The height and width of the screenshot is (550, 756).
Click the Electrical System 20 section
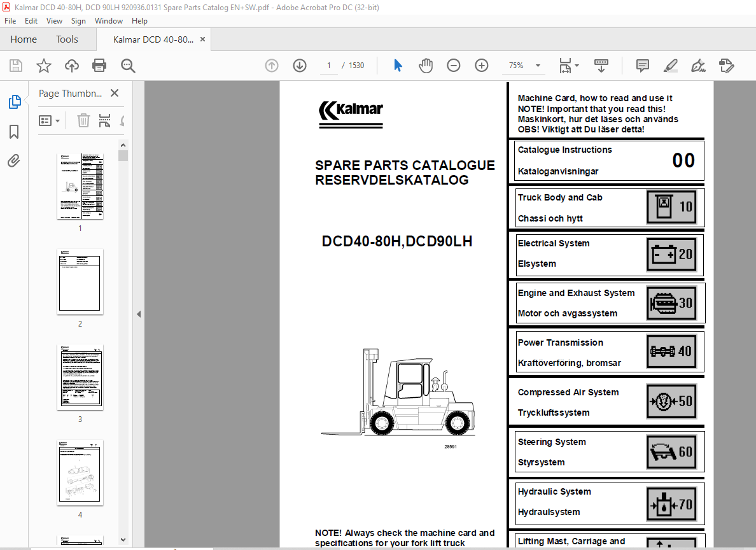(x=609, y=254)
